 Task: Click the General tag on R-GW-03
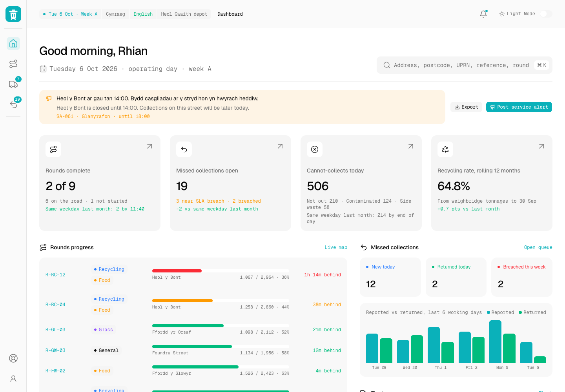click(106, 350)
